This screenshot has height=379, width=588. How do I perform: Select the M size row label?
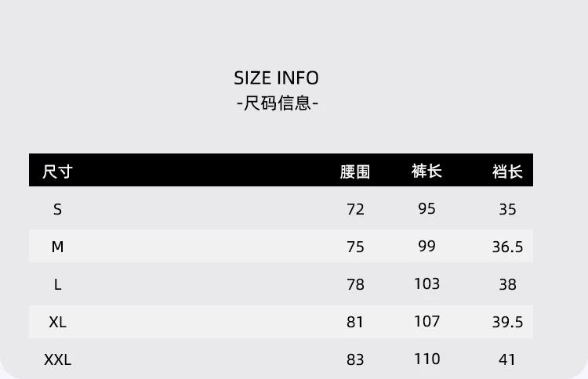[x=57, y=247]
